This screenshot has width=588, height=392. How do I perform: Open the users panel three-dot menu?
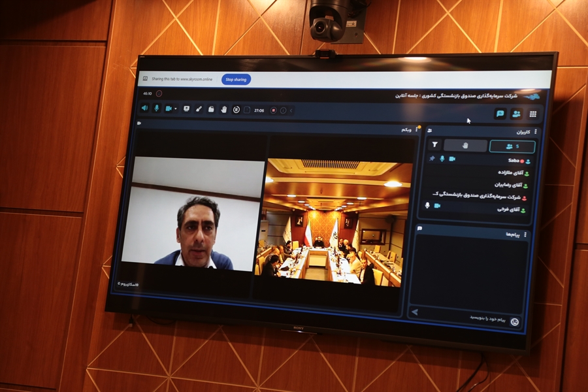[536, 131]
